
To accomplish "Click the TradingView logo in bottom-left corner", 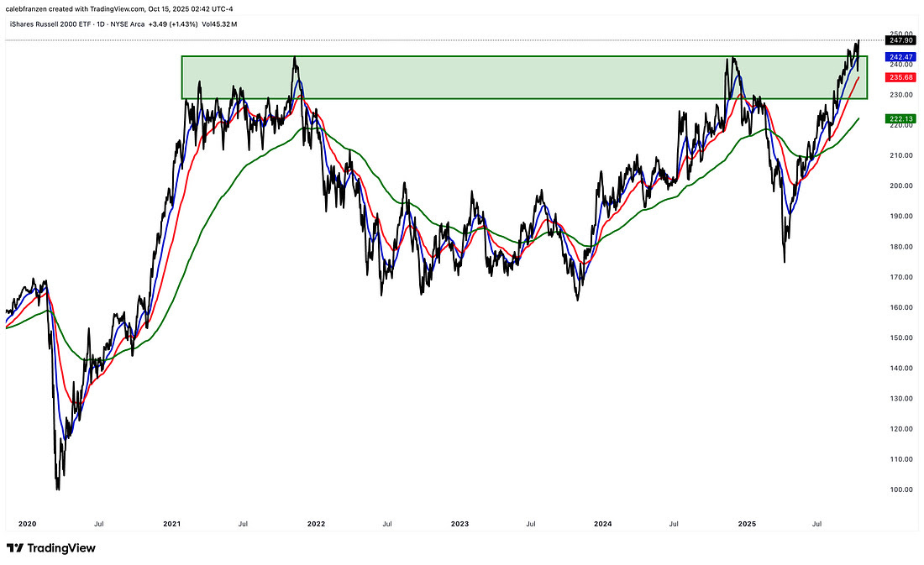I will pyautogui.click(x=51, y=548).
